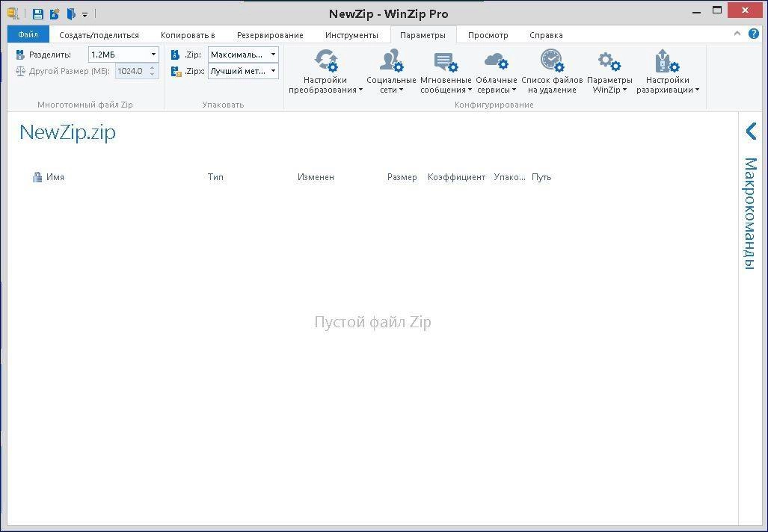768x532 pixels.
Task: Click the Save floppy disk icon
Action: pyautogui.click(x=37, y=13)
